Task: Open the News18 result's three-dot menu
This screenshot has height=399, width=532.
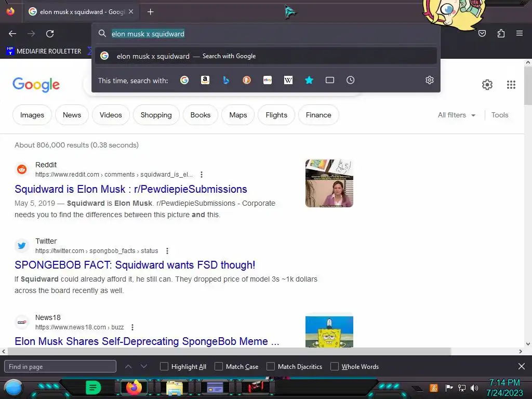Action: pos(132,327)
